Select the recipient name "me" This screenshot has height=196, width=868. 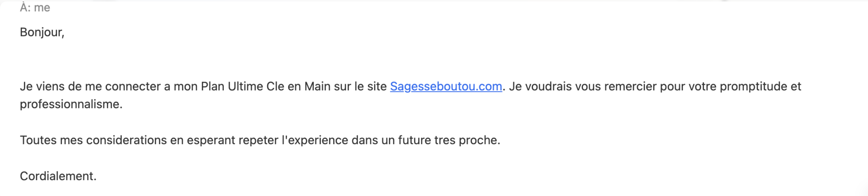point(42,8)
